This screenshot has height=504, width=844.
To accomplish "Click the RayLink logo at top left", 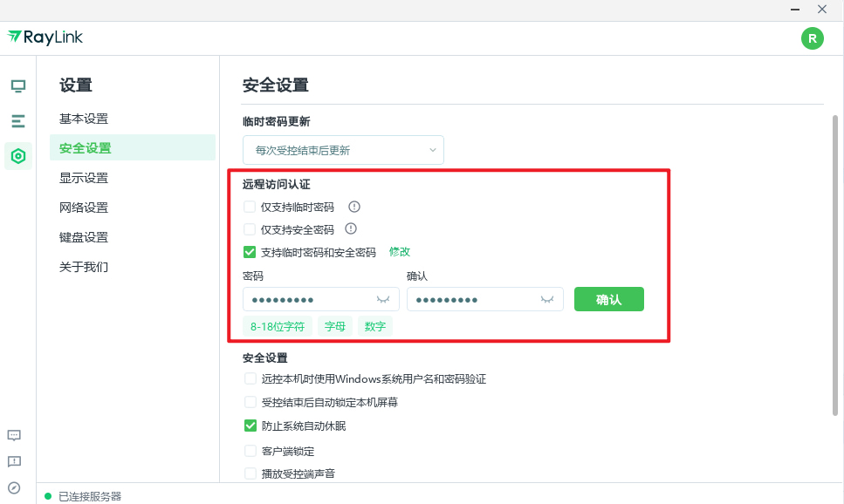I will (45, 37).
